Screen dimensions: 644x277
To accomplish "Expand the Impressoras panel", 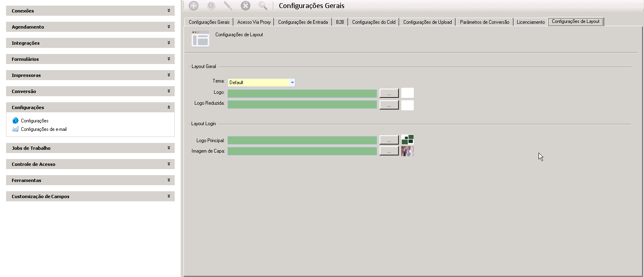I will click(x=90, y=75).
